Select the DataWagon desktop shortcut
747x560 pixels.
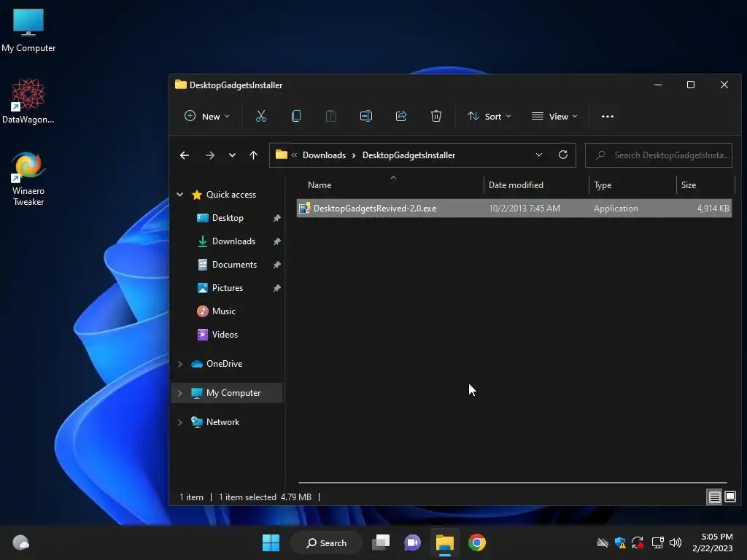[x=28, y=101]
